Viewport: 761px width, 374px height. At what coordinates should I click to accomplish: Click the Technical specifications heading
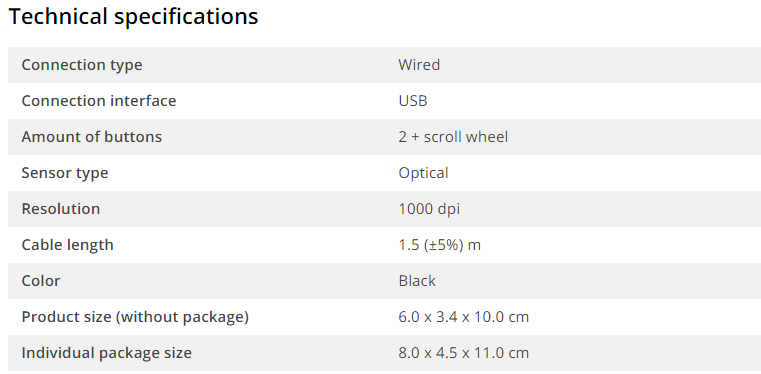(133, 17)
